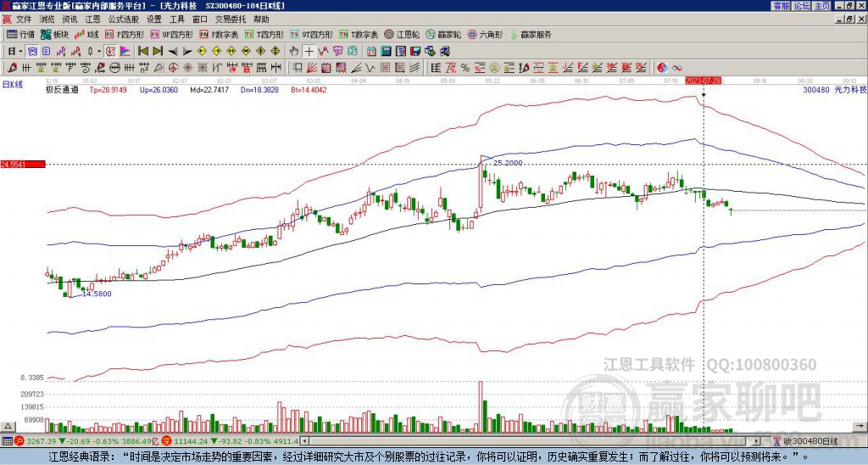Click the 300480 光力科技 stock label
868x465 pixels.
835,90
